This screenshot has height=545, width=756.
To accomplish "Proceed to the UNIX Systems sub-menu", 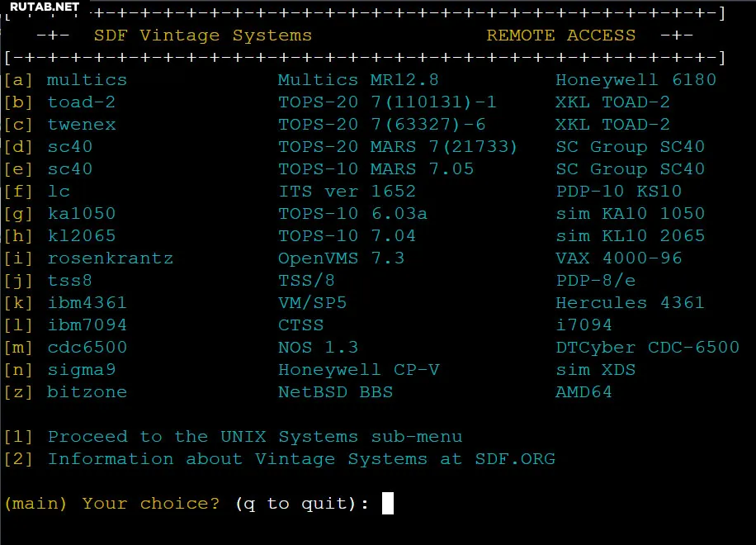I will pyautogui.click(x=254, y=437).
